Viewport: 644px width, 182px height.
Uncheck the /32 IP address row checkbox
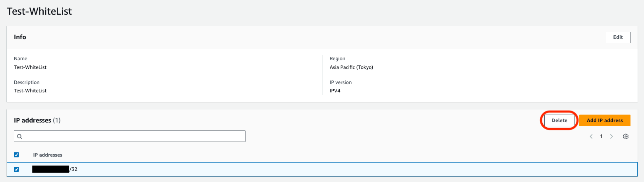coord(16,169)
